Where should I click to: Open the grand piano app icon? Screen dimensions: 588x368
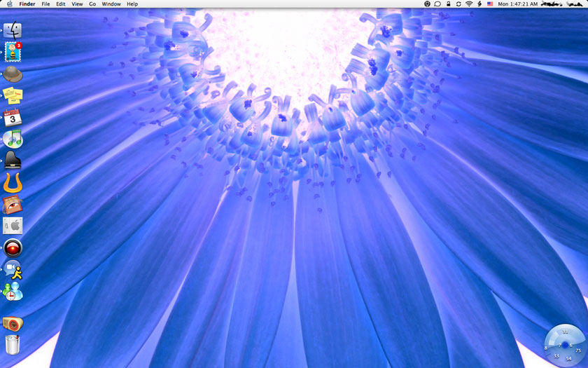(13, 161)
